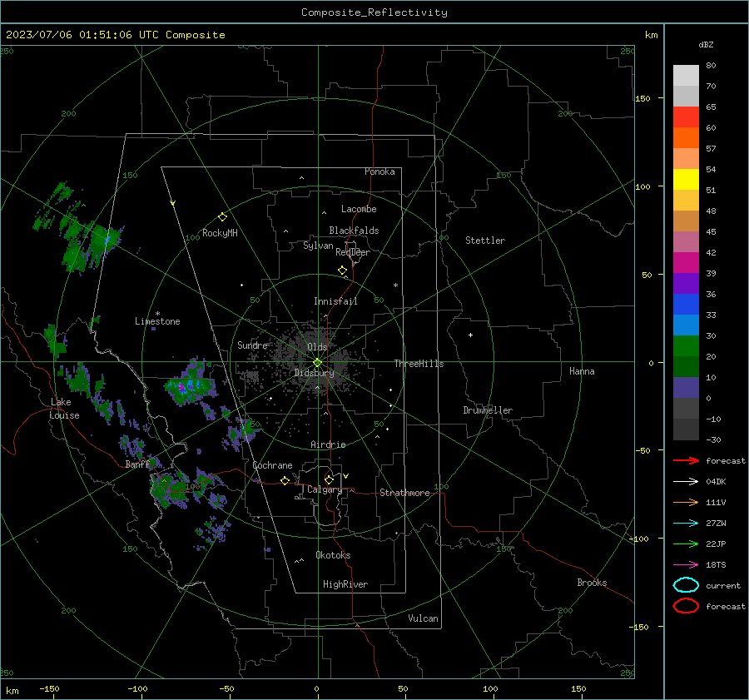
Task: Select the orange 111V arrow legend entry
Action: [x=686, y=502]
